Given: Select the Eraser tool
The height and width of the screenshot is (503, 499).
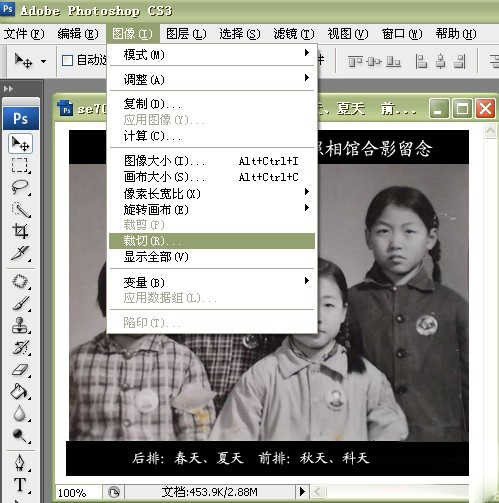Looking at the screenshot, I should (x=20, y=369).
